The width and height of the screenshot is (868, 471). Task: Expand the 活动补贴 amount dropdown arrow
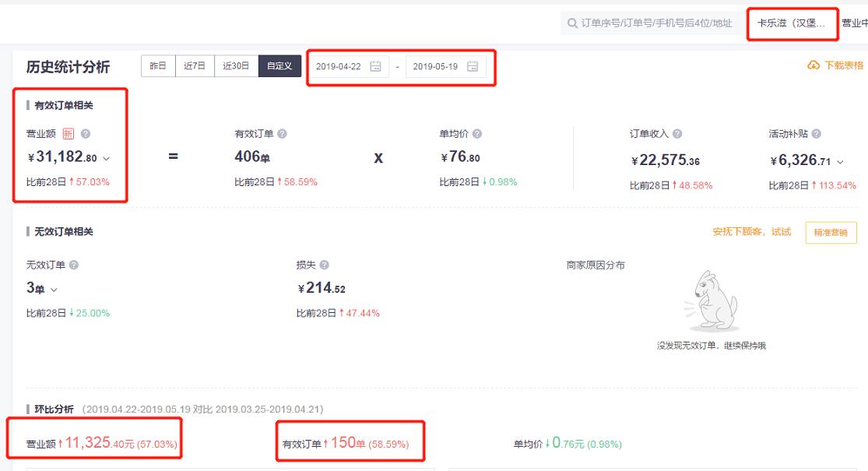point(841,163)
